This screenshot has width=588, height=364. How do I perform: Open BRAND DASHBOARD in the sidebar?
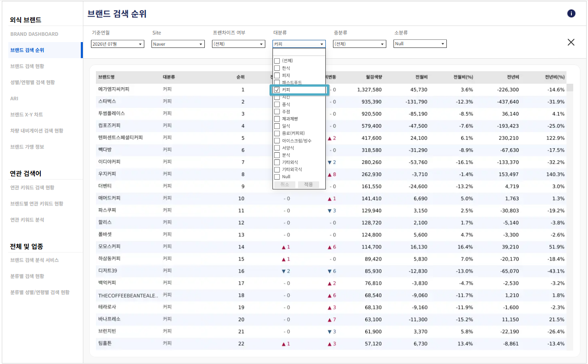(x=34, y=34)
